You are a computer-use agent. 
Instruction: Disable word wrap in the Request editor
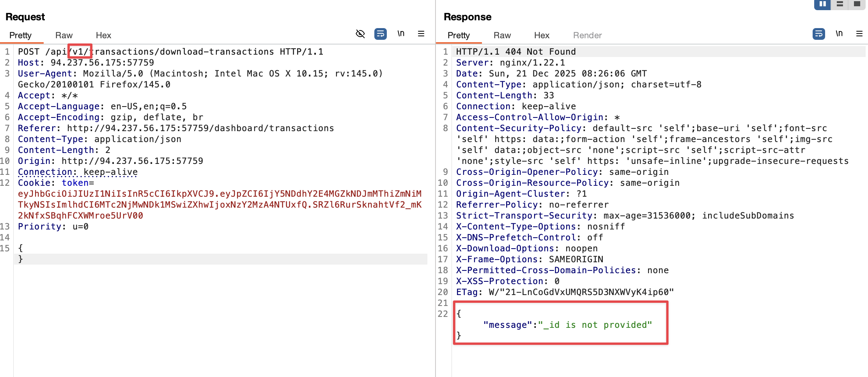point(381,34)
